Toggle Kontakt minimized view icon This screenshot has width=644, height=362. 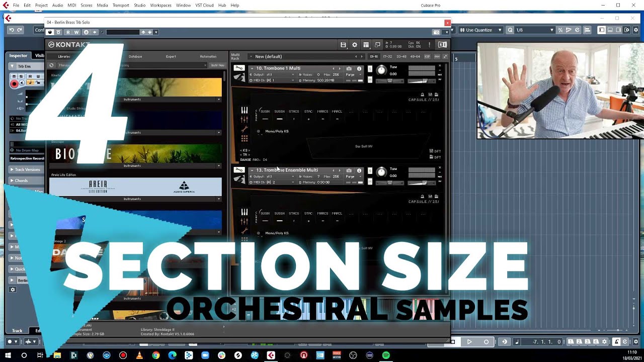pos(377,45)
